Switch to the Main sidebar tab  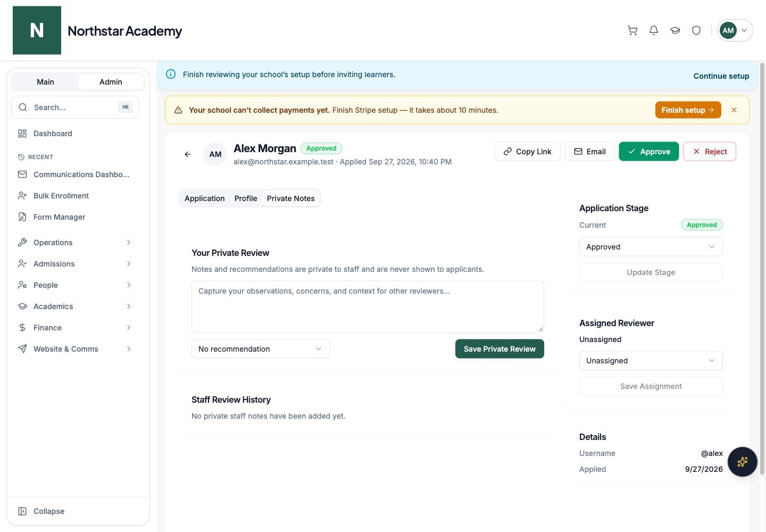pos(45,82)
